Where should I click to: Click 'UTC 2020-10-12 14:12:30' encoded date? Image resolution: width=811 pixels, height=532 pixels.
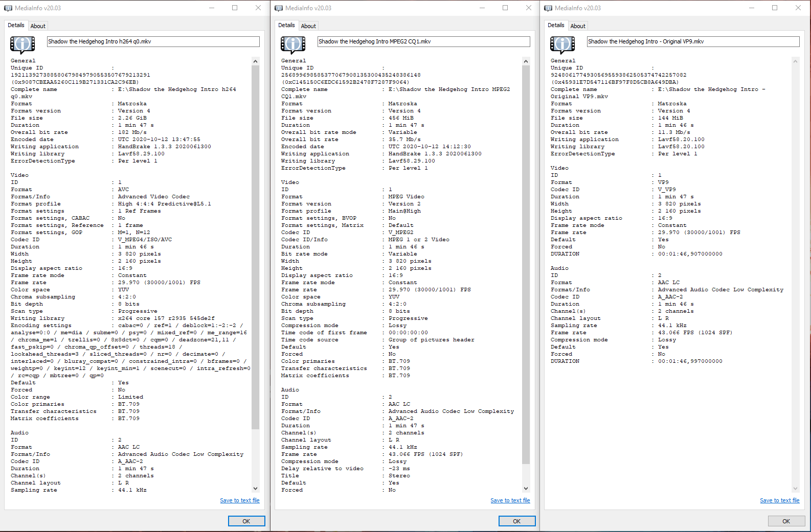(x=430, y=147)
